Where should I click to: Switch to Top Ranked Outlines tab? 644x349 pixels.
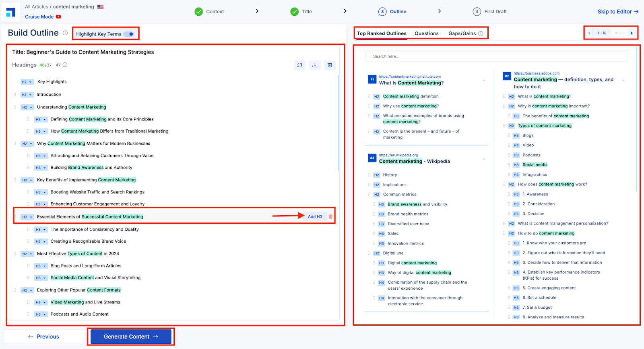click(x=382, y=33)
